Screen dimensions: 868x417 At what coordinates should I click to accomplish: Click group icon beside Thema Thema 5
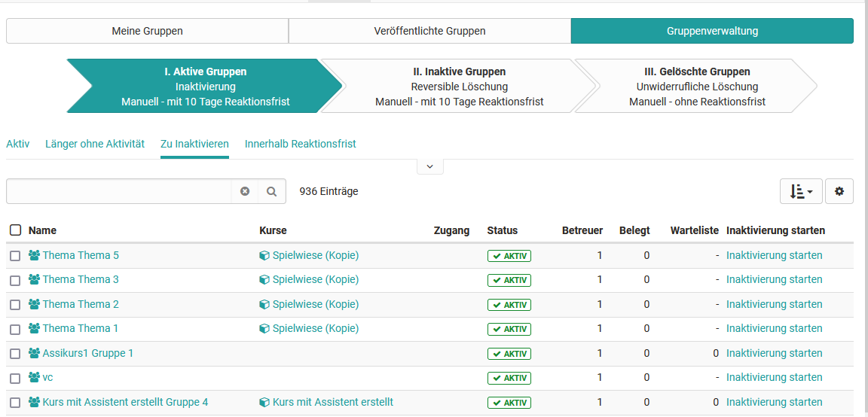(35, 256)
